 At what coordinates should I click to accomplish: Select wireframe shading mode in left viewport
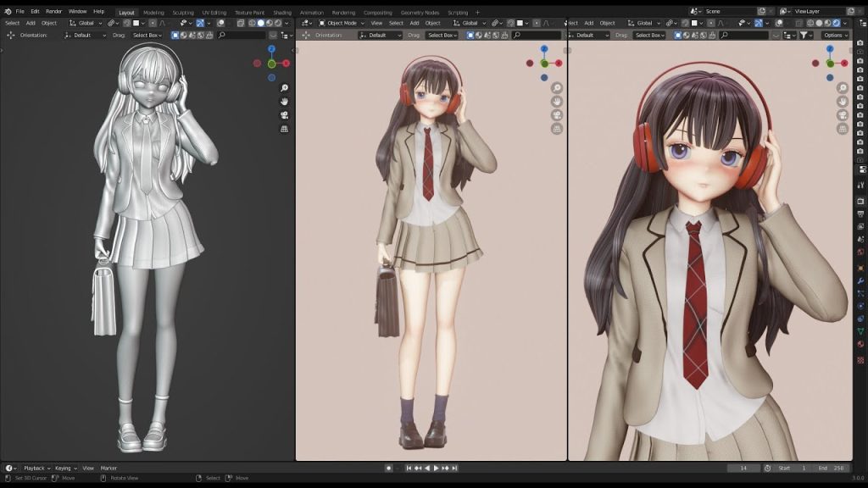click(x=252, y=23)
